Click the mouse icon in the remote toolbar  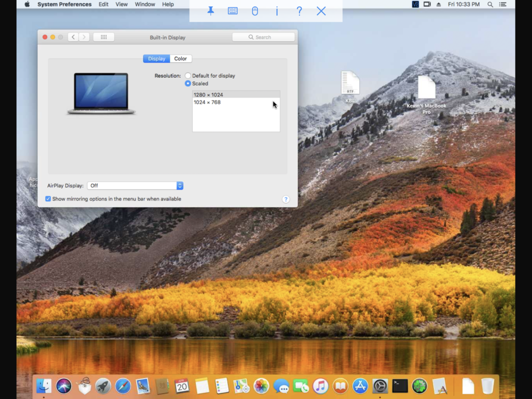pos(255,11)
